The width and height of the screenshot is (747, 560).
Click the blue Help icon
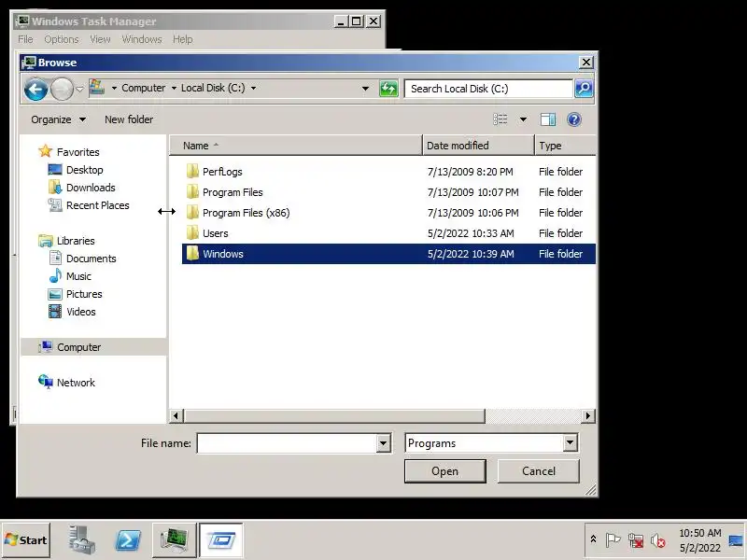[x=574, y=119]
